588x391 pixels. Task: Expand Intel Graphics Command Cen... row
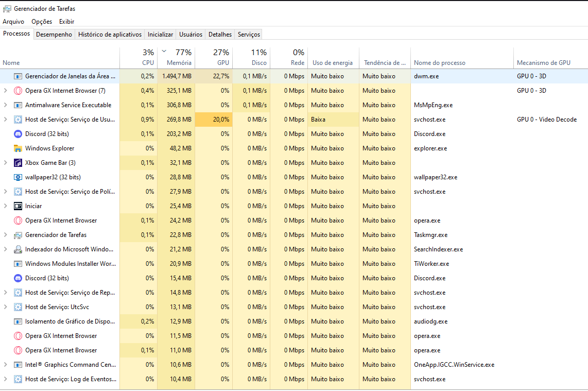coord(5,365)
